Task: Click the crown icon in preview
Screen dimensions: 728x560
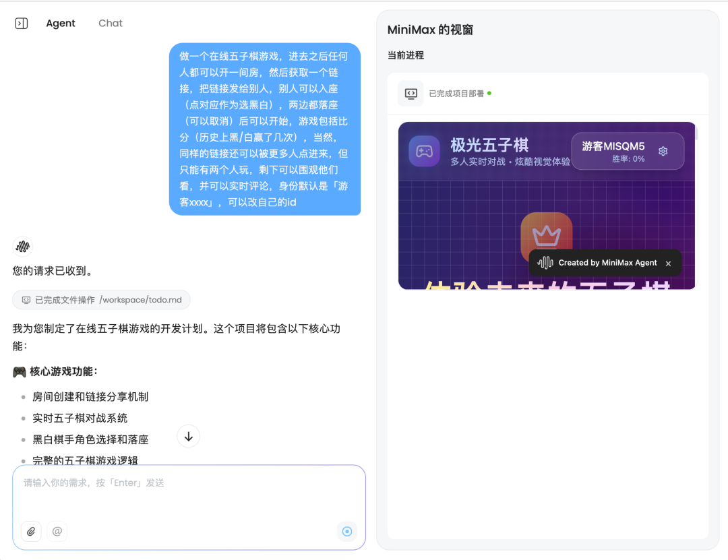Action: 547,235
